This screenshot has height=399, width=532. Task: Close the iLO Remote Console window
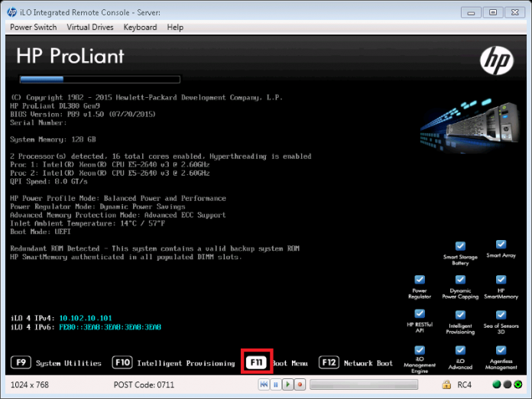pyautogui.click(x=515, y=12)
